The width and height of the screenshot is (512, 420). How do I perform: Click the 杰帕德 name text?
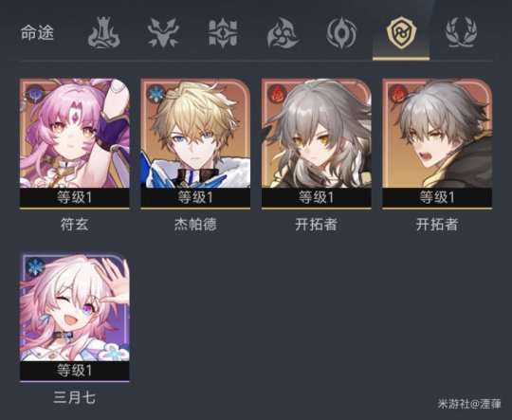pyautogui.click(x=195, y=225)
